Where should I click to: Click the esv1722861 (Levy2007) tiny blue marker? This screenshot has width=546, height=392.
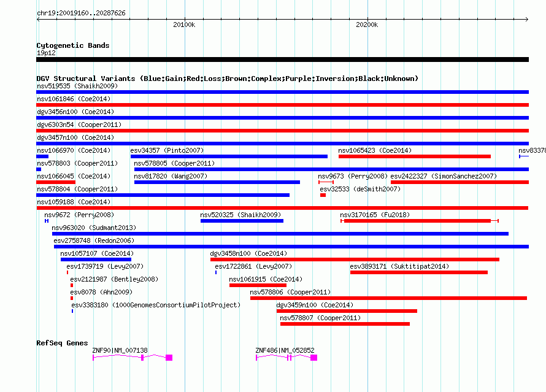click(x=216, y=272)
